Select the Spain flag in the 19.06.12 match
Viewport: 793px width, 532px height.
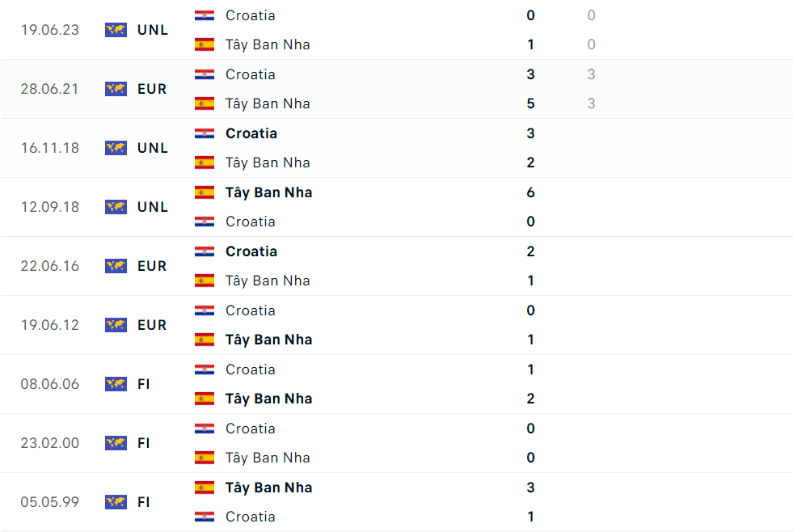(x=205, y=340)
